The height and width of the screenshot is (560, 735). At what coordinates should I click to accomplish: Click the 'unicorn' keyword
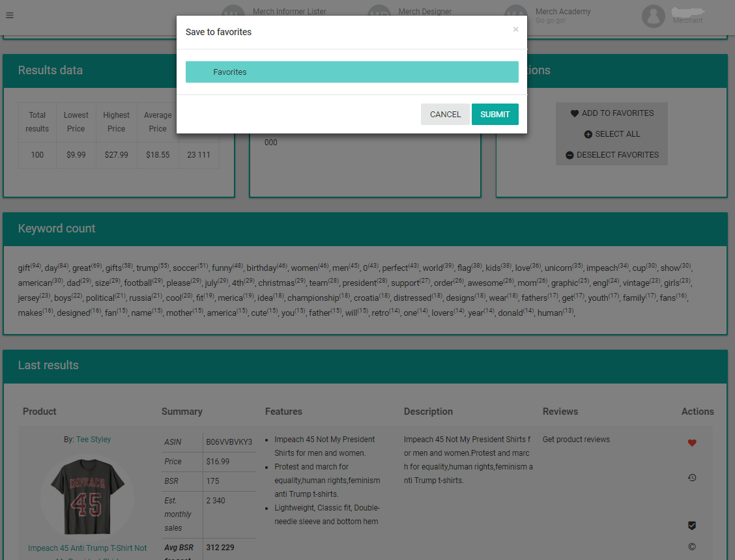[558, 268]
